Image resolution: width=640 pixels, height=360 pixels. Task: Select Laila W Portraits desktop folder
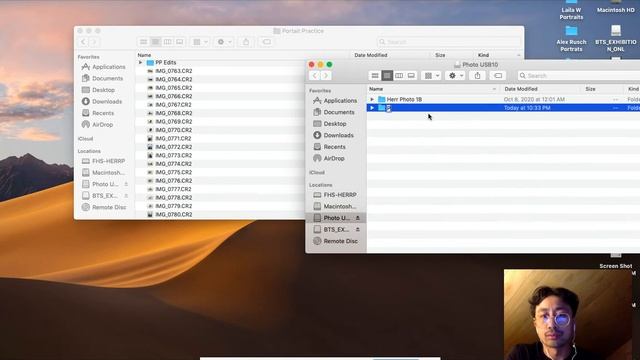571,10
